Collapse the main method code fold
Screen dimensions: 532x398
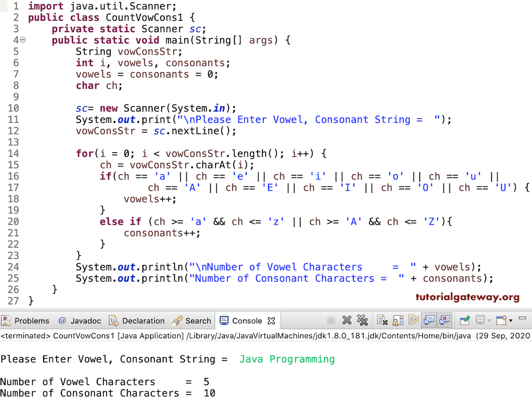pos(22,40)
